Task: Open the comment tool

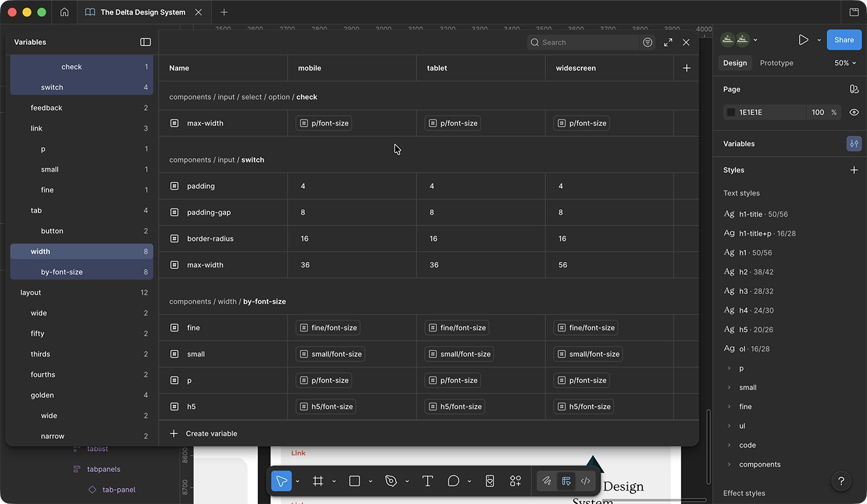Action: (452, 481)
